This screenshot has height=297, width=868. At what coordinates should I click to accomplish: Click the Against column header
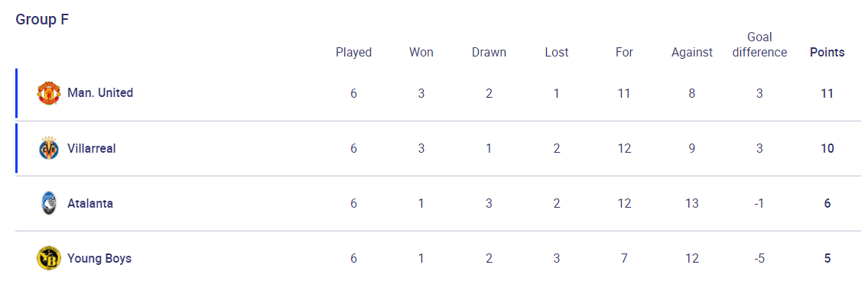692,53
